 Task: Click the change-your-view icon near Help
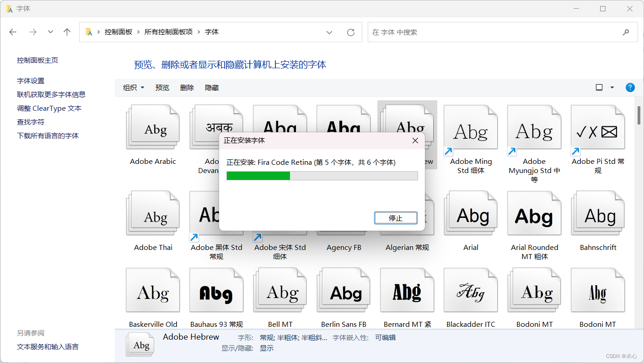coord(599,87)
